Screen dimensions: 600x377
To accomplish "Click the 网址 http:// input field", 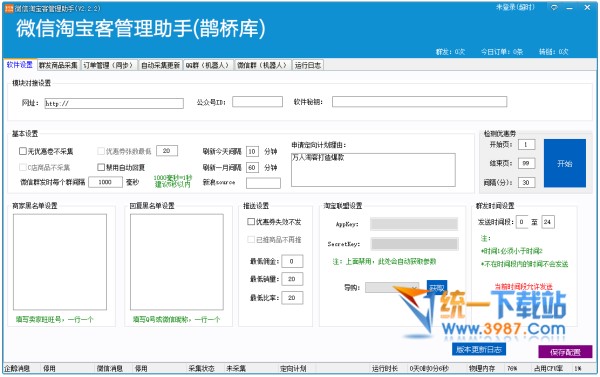I will pos(114,103).
